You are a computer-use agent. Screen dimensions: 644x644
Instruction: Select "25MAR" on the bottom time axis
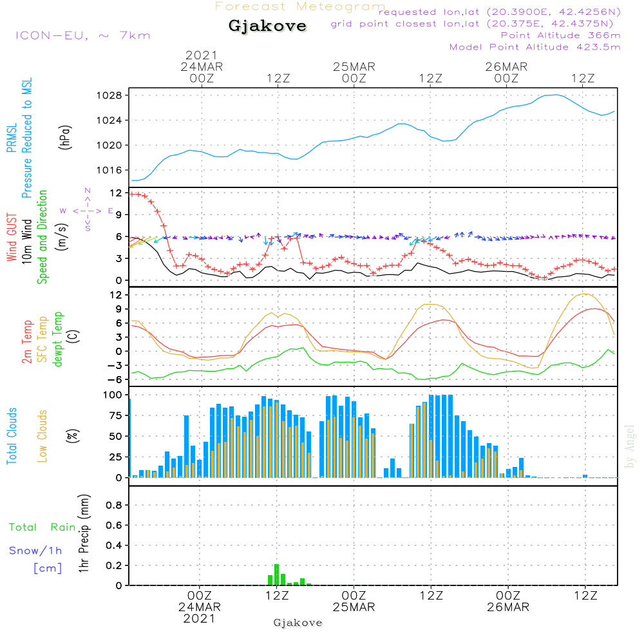[354, 607]
